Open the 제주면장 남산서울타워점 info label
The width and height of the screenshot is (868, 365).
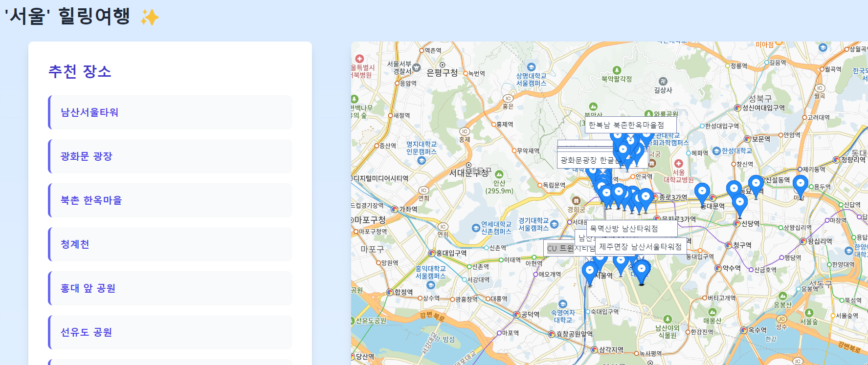pos(641,247)
